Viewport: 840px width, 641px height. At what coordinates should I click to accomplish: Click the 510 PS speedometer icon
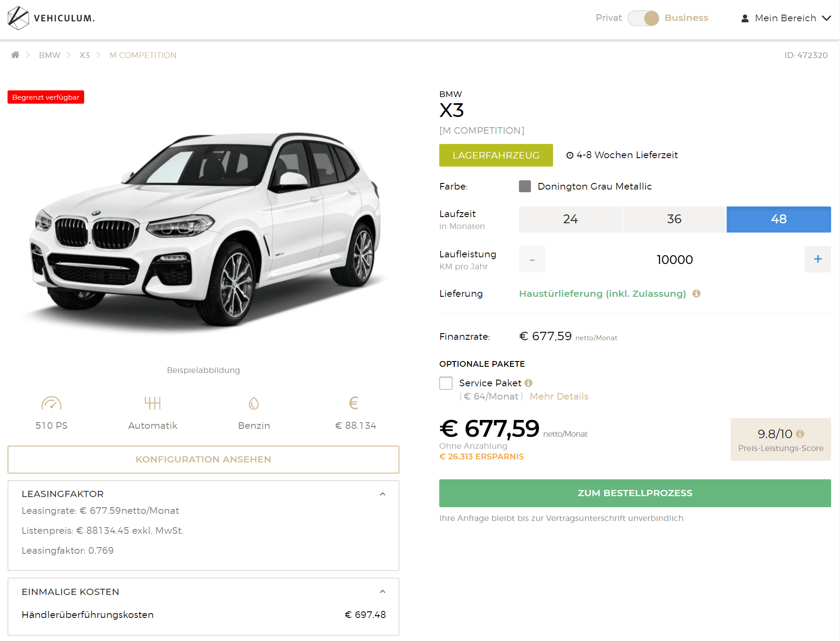coord(51,403)
